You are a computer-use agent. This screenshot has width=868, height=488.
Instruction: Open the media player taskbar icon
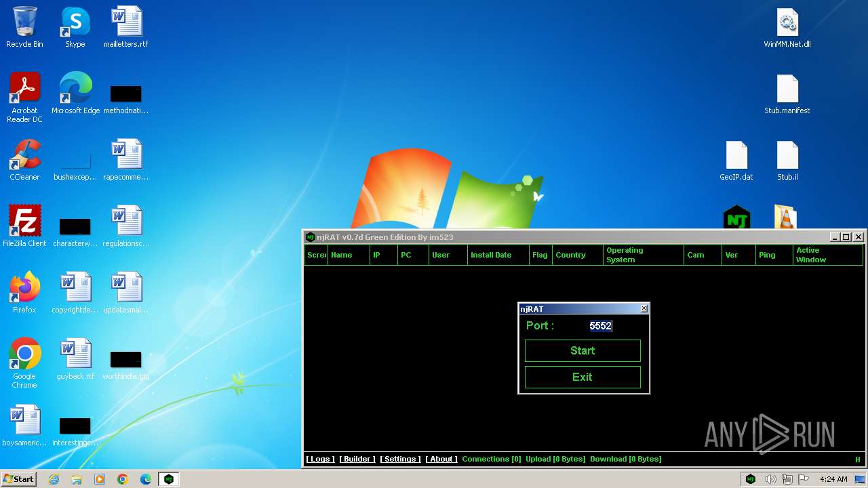(100, 479)
